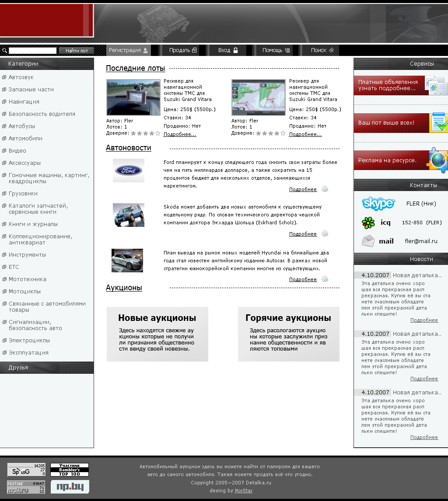Click the Найти лот button
The height and width of the screenshot is (501, 448).
(77, 50)
